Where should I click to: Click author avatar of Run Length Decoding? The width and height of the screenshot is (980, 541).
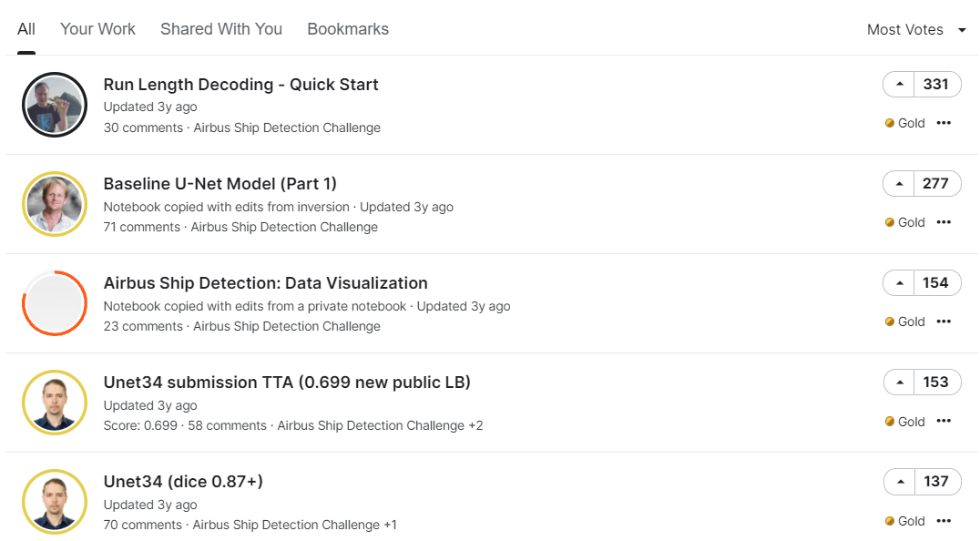pos(54,105)
